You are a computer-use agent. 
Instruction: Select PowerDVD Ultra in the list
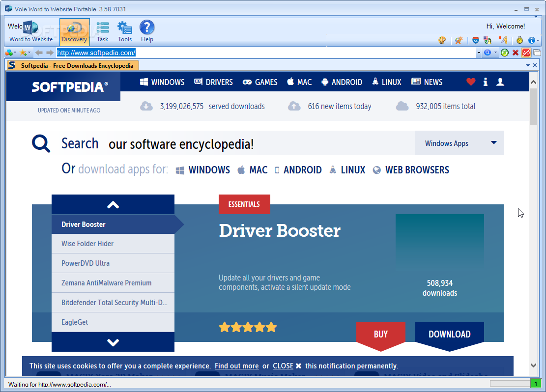point(113,263)
